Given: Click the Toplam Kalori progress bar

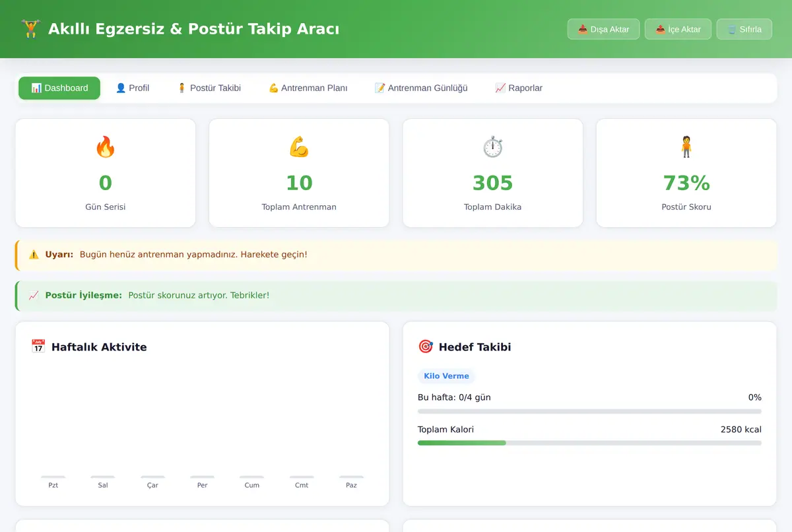Looking at the screenshot, I should click(x=589, y=443).
